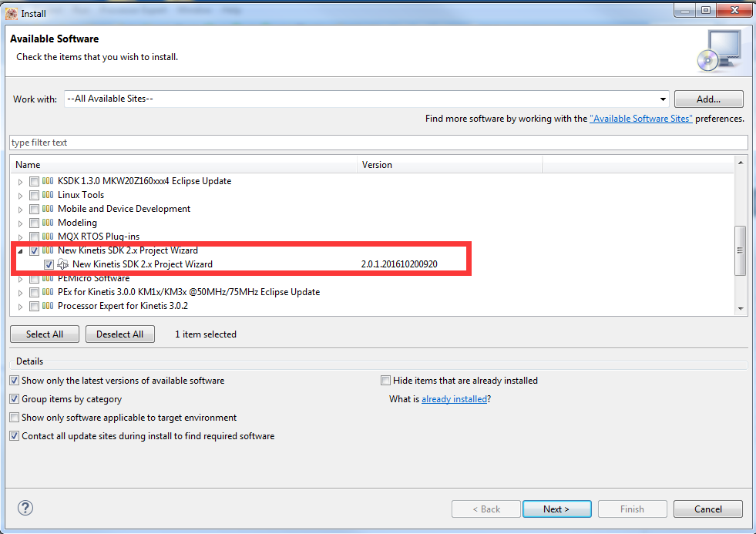This screenshot has width=756, height=534.
Task: Click the type filter text field
Action: point(378,143)
